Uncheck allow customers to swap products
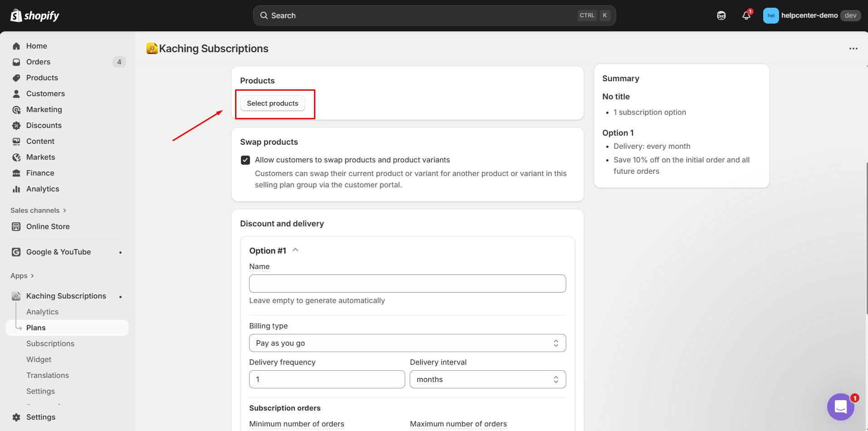868x431 pixels. pos(245,160)
